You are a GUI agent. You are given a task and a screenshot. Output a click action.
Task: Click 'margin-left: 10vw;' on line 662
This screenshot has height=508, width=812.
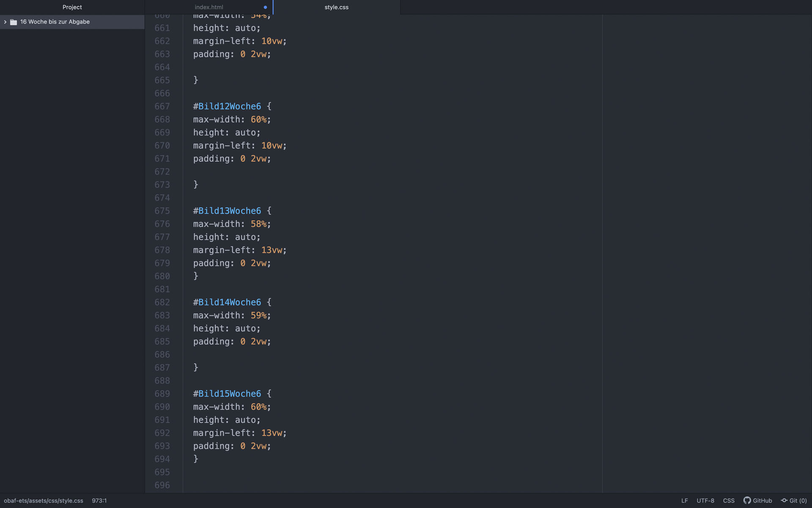pos(240,41)
